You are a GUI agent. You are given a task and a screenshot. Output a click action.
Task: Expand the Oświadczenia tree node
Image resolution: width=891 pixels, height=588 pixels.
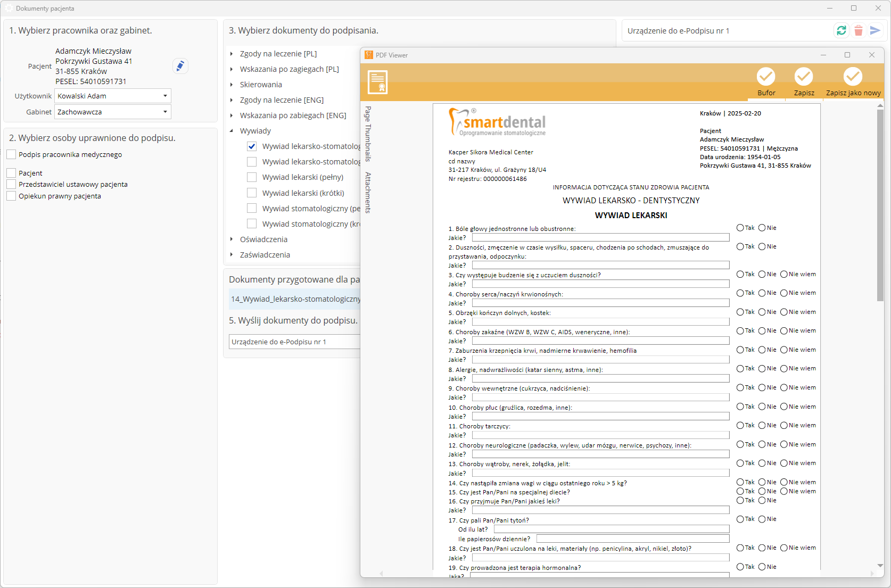point(232,239)
